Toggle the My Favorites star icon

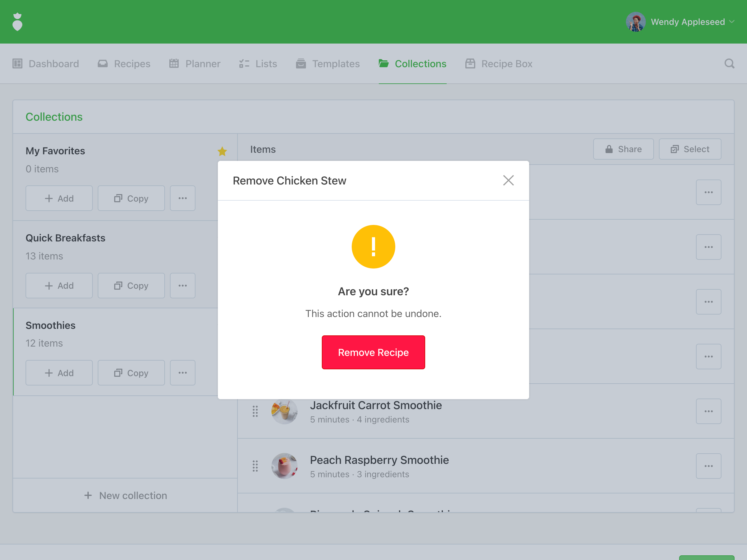222,151
